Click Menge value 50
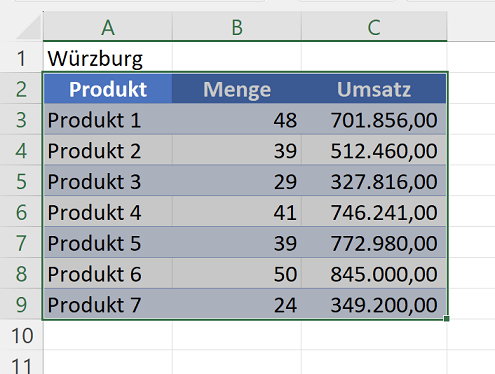 pos(237,274)
